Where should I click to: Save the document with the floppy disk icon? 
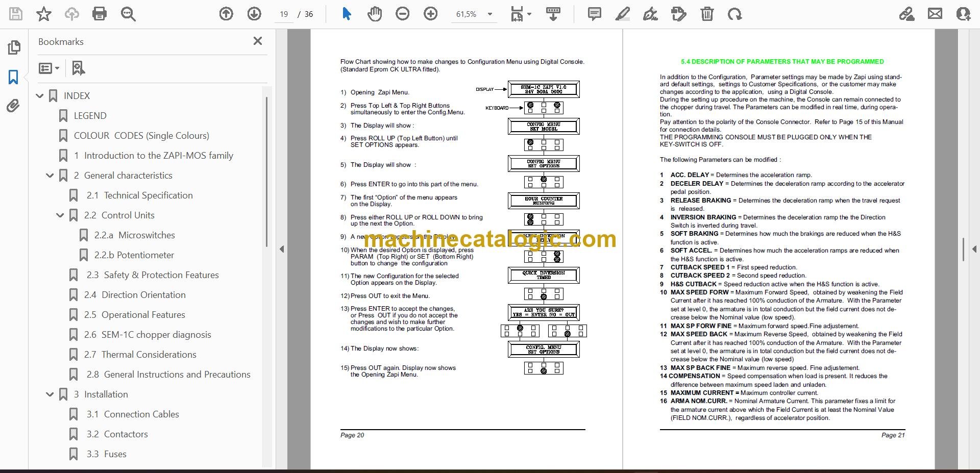16,14
